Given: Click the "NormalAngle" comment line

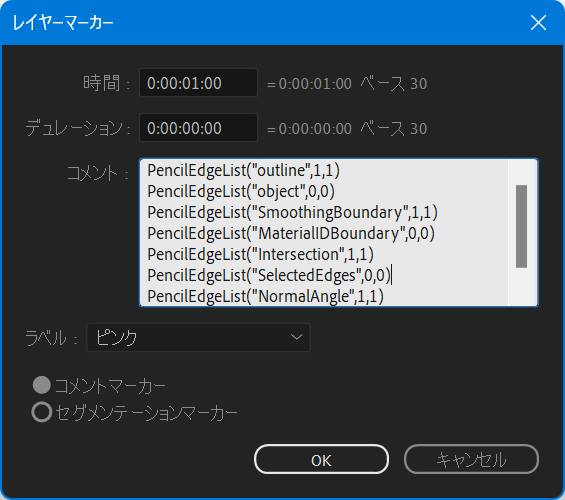Looking at the screenshot, I should pyautogui.click(x=266, y=296).
